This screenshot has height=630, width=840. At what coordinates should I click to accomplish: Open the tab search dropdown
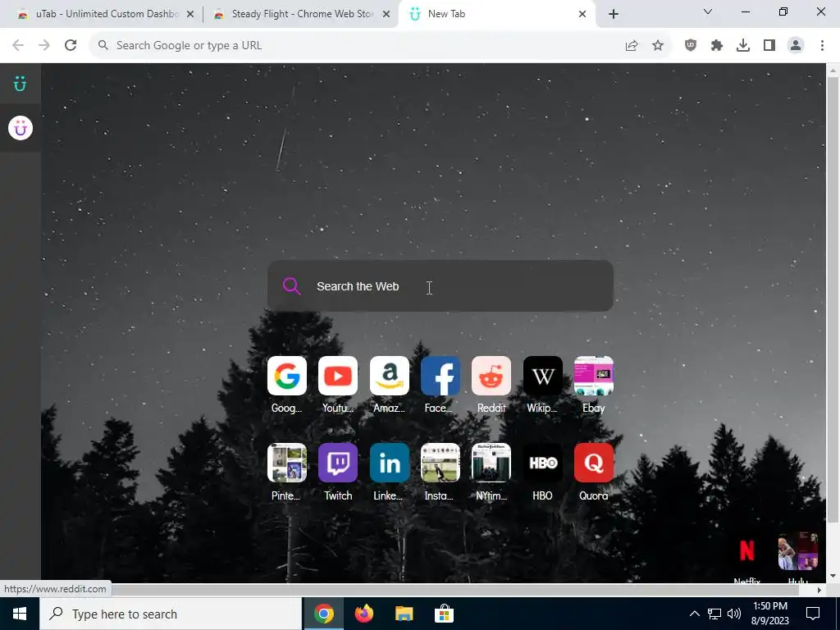[708, 11]
